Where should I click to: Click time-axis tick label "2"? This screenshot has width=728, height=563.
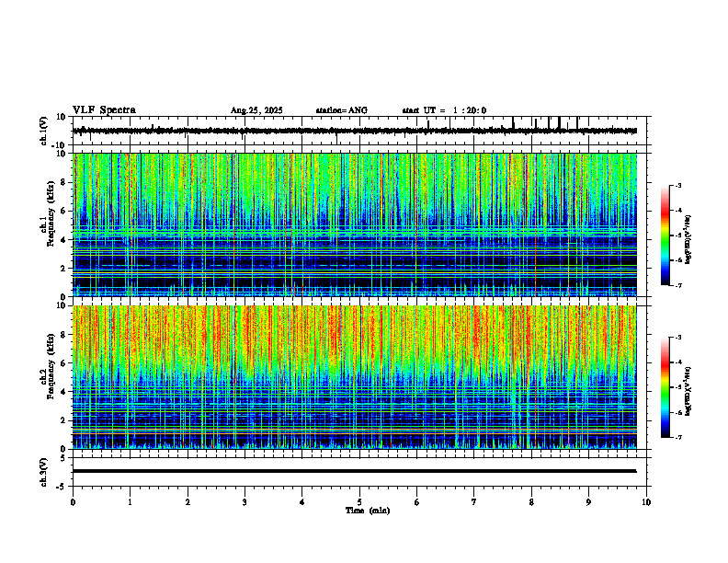point(188,502)
